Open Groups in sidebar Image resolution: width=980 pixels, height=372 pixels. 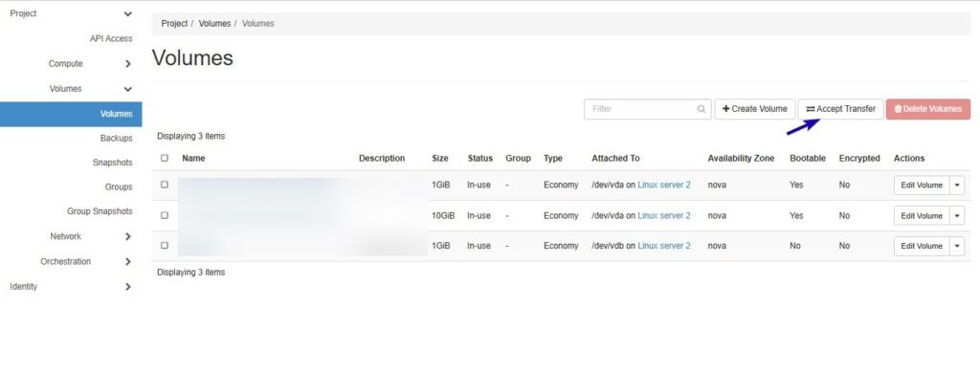[x=119, y=186]
